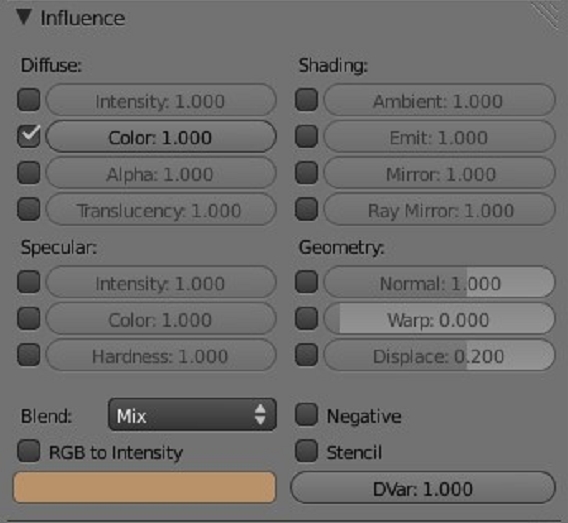Check the Negative option

(x=306, y=415)
